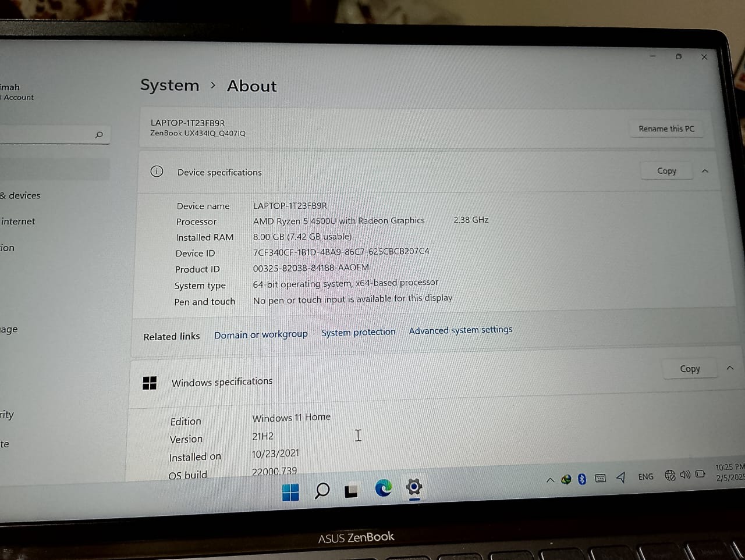Select Settings gear icon on taskbar

tap(414, 487)
